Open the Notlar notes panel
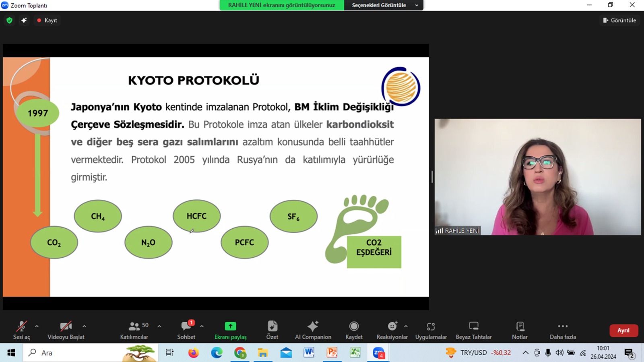 tap(520, 330)
